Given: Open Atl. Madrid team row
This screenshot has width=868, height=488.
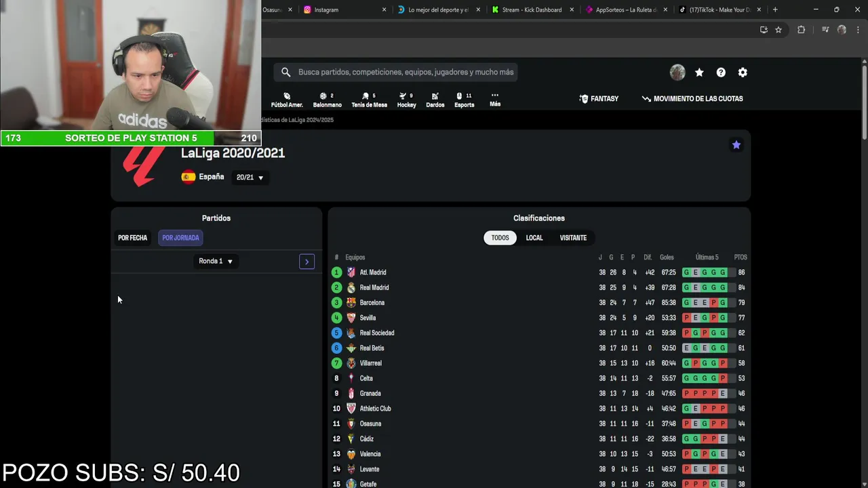Looking at the screenshot, I should tap(539, 272).
